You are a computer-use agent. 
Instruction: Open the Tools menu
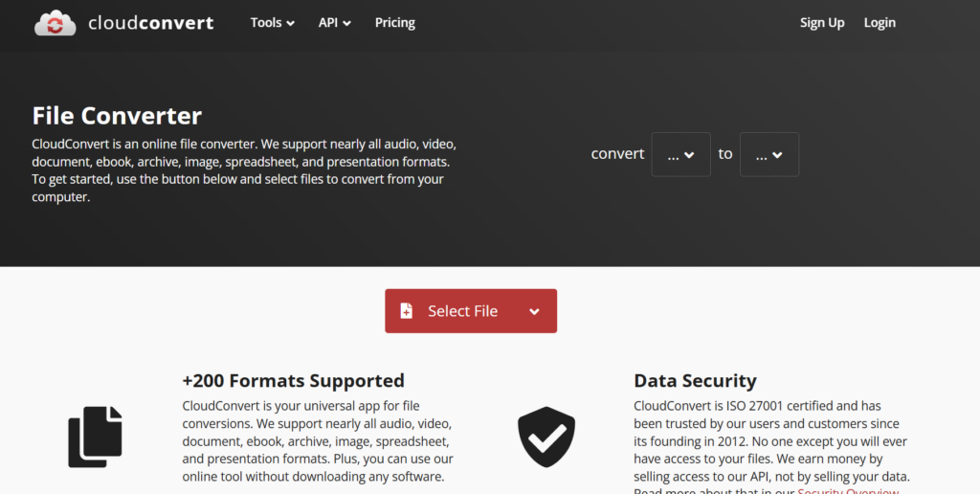(x=273, y=23)
